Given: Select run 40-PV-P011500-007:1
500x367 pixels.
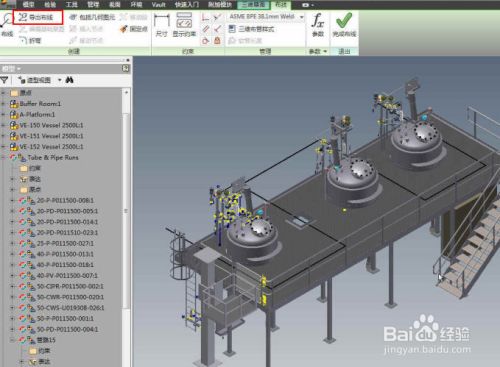Looking at the screenshot, I should tap(67, 276).
